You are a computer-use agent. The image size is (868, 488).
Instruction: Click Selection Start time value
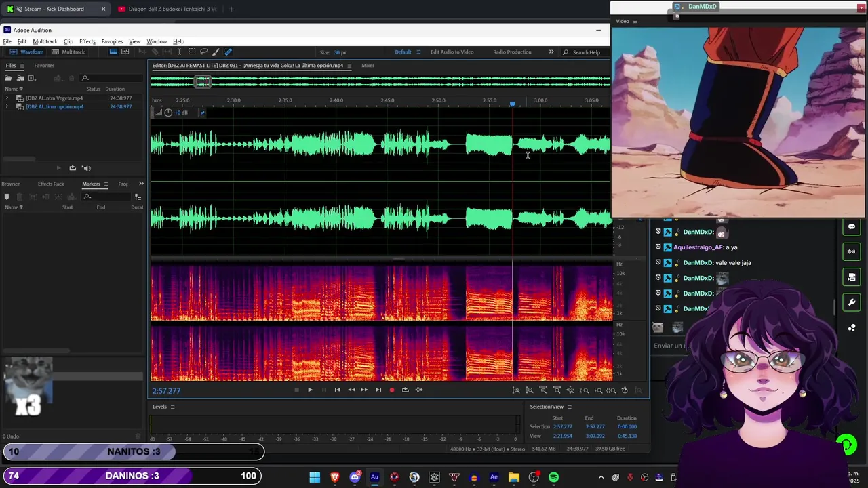(563, 427)
